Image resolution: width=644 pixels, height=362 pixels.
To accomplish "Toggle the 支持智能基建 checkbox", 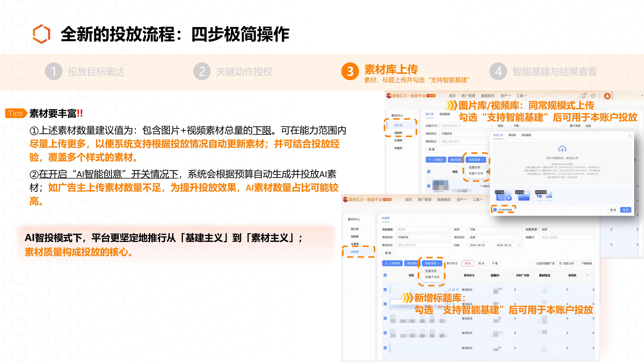I will click(495, 210).
